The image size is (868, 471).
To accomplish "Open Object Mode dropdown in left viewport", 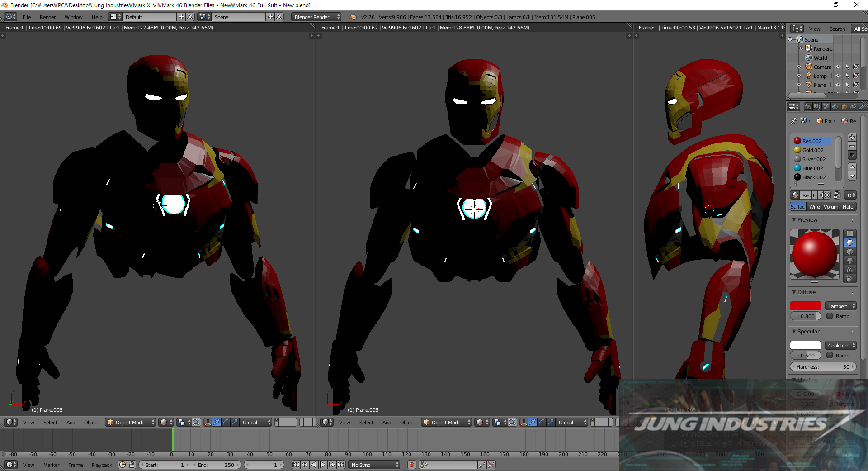I will click(131, 422).
